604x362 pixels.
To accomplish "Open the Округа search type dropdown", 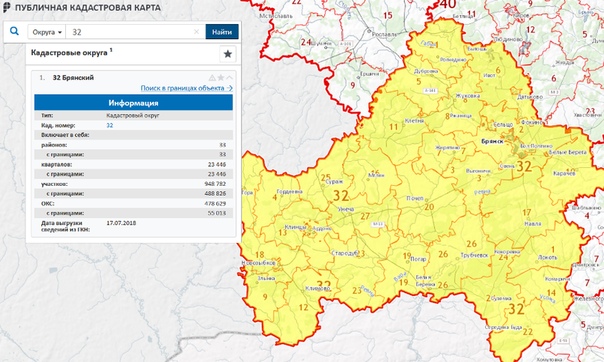I will tap(47, 32).
